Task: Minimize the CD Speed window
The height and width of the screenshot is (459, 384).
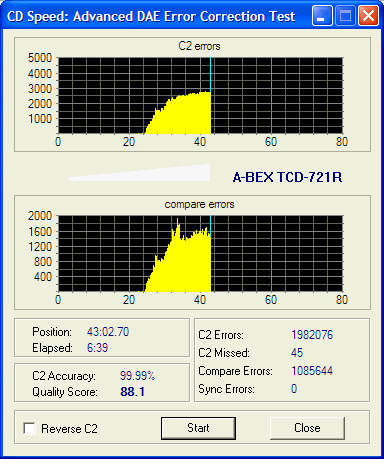Action: pyautogui.click(x=322, y=16)
